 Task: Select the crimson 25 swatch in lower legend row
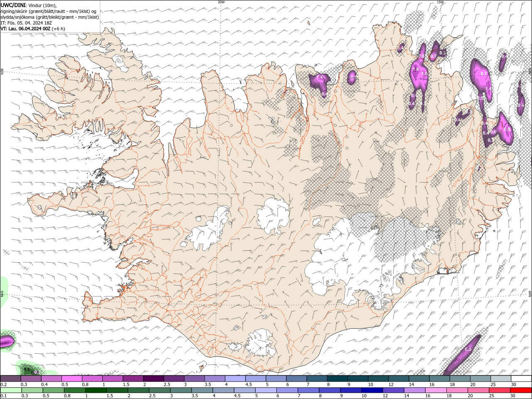pyautogui.click(x=499, y=390)
